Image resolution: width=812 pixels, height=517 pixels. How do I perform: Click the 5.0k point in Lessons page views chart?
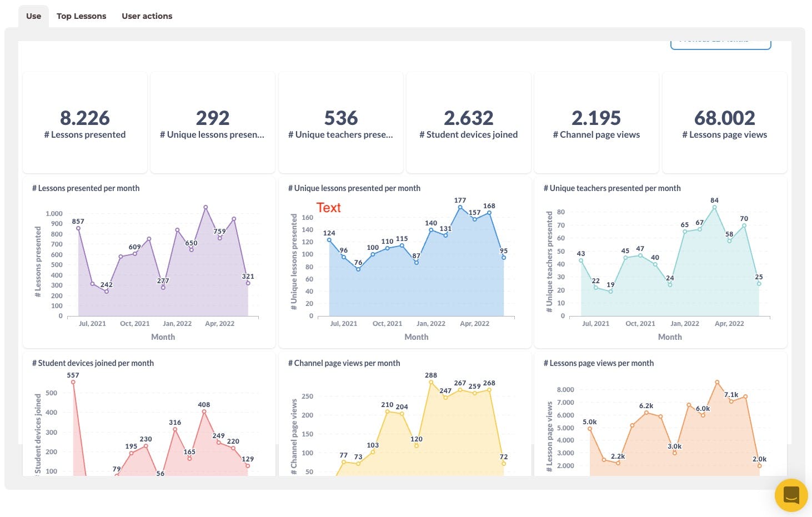click(590, 429)
